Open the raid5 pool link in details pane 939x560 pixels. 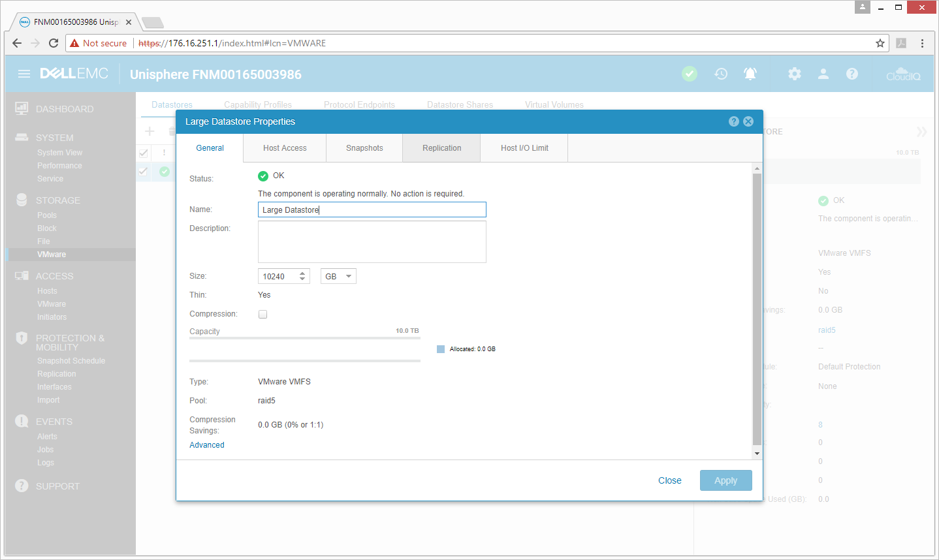827,330
